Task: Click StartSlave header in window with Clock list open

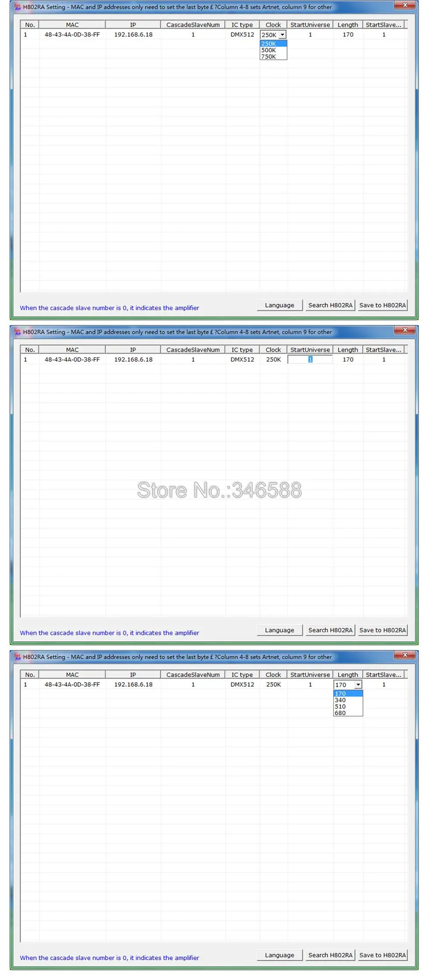Action: (384, 25)
